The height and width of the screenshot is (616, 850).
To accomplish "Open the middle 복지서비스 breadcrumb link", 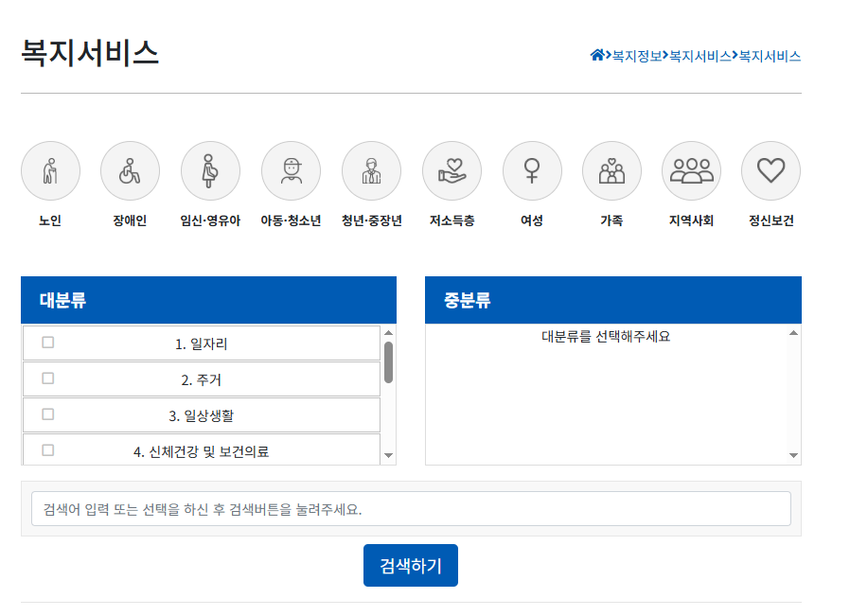I will click(x=700, y=56).
